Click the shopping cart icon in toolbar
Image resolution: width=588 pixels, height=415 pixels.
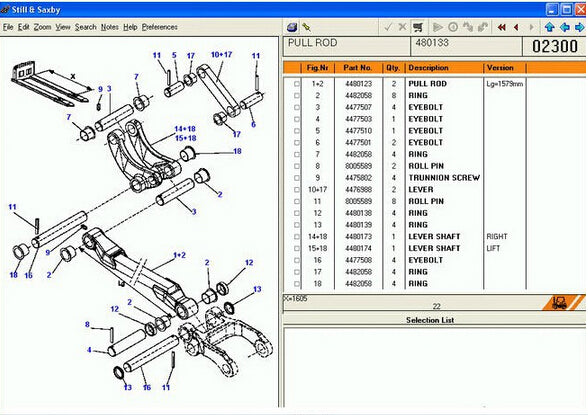[418, 27]
